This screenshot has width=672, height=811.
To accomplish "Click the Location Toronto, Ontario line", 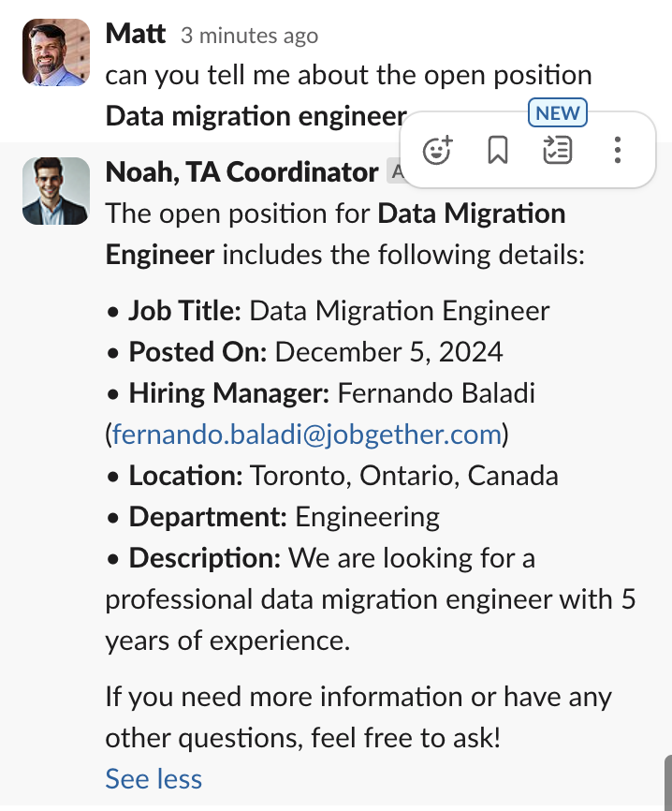I will click(x=343, y=475).
